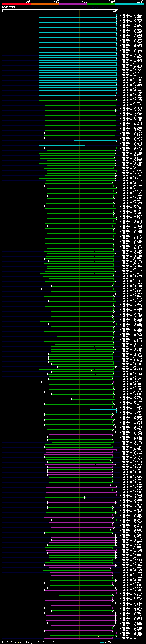Click label UniRef100_Q3S2I1
The width and height of the screenshot is (146, 644).
point(131,75)
